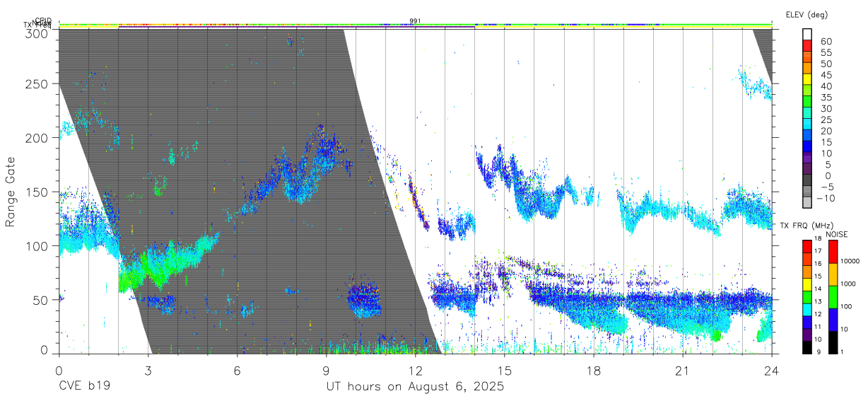Viewport: 868px width, 401px height.
Task: Click the 24 hour tick label on UT axis
Action: [x=772, y=371]
